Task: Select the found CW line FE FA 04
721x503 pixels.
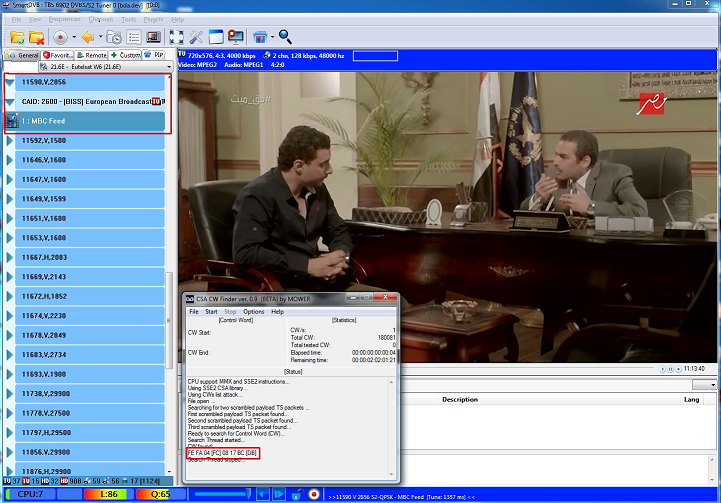Action: click(223, 453)
